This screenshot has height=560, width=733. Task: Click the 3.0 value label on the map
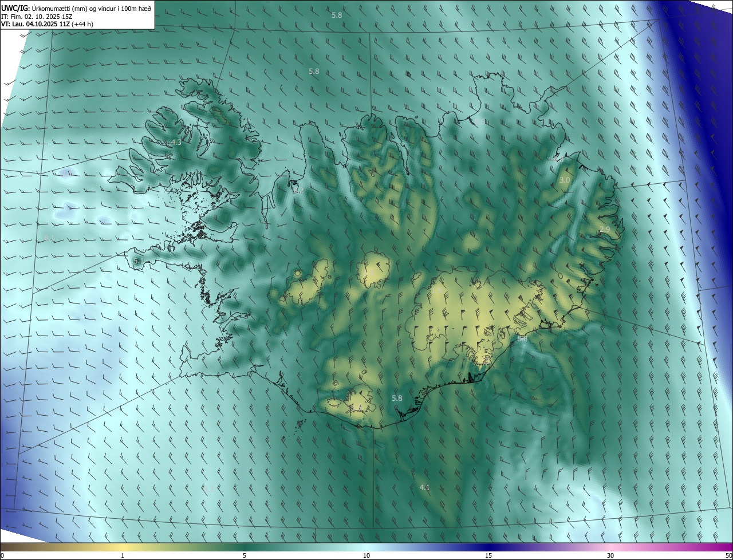pos(565,180)
